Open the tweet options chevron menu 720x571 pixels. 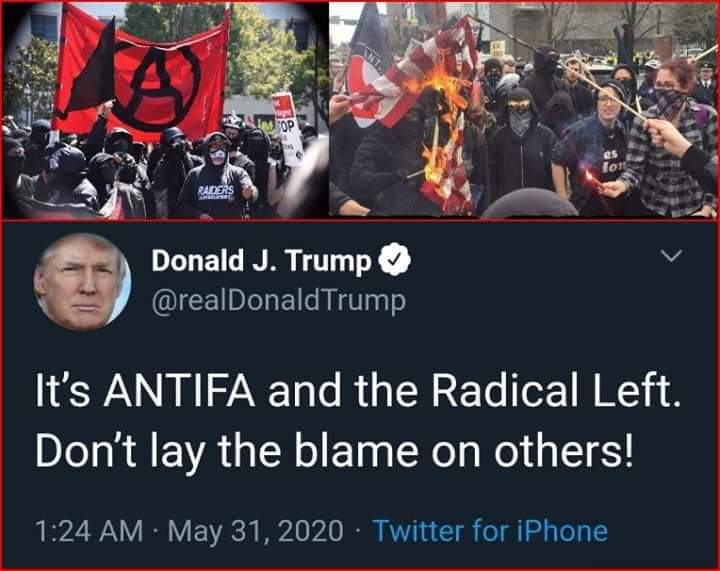[671, 256]
